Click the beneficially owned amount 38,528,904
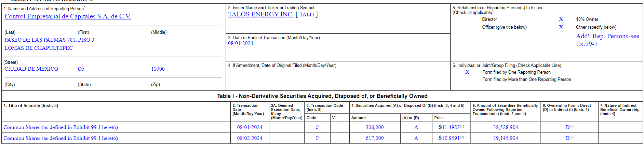Screen dimensions: 644x144 tap(506, 127)
